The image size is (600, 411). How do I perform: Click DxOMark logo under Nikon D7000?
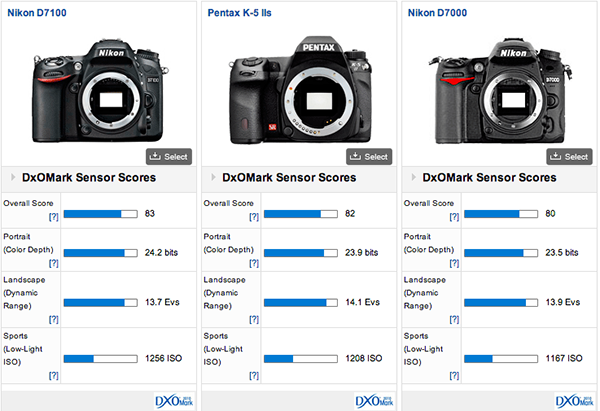pyautogui.click(x=574, y=401)
